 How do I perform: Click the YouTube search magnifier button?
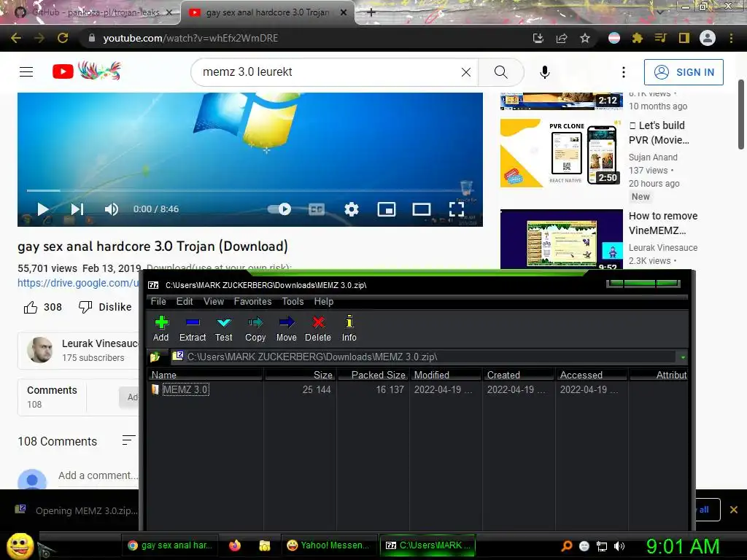[x=500, y=72]
